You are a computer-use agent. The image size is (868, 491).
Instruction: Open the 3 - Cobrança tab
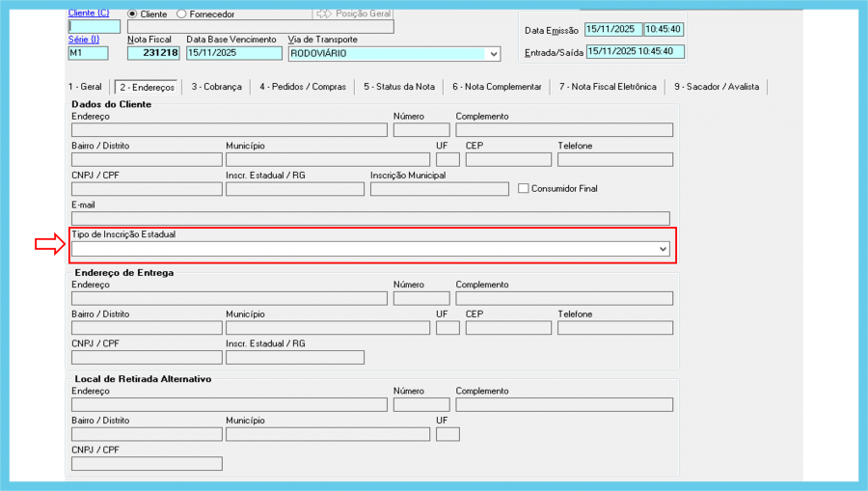pos(215,87)
